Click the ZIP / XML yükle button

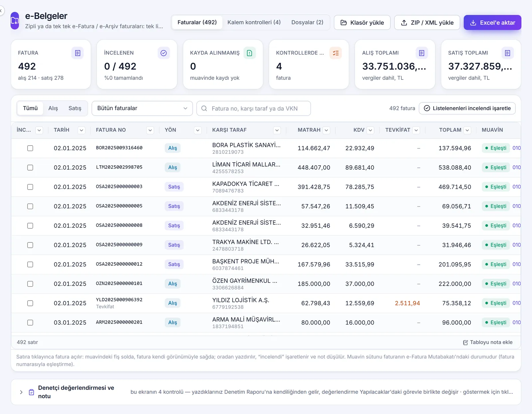pyautogui.click(x=427, y=23)
